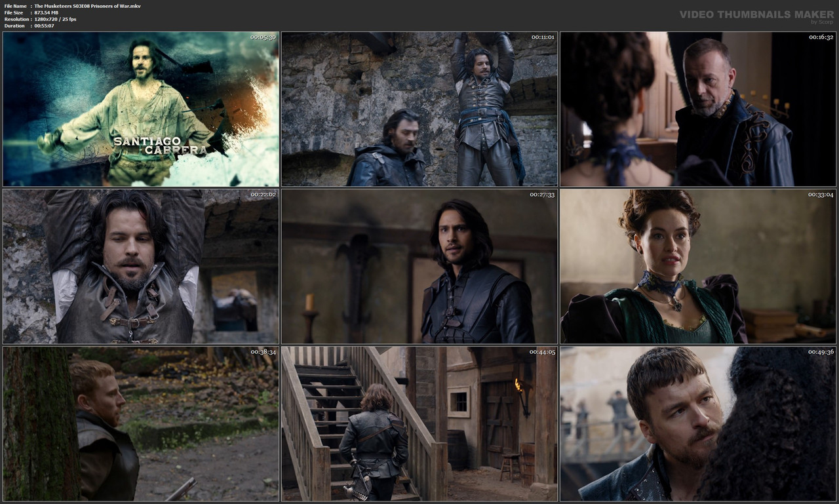Open the thumbnail at timestamp 00:27:33
The height and width of the screenshot is (504, 839).
coord(419,266)
